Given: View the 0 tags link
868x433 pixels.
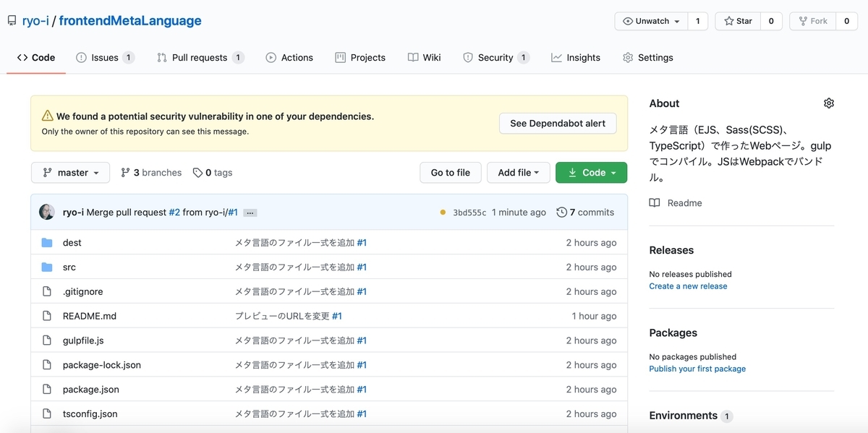Looking at the screenshot, I should pos(213,172).
